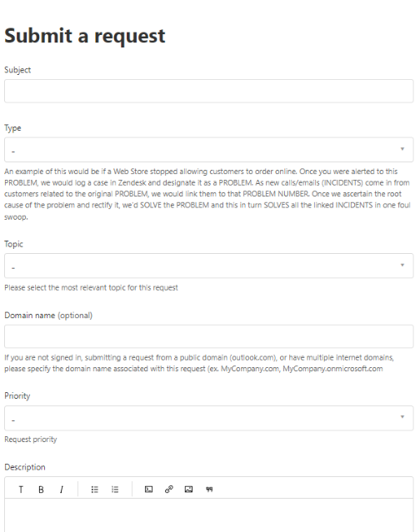This screenshot has height=532, width=420.
Task: Insert a bulleted list in Description
Action: [95, 490]
